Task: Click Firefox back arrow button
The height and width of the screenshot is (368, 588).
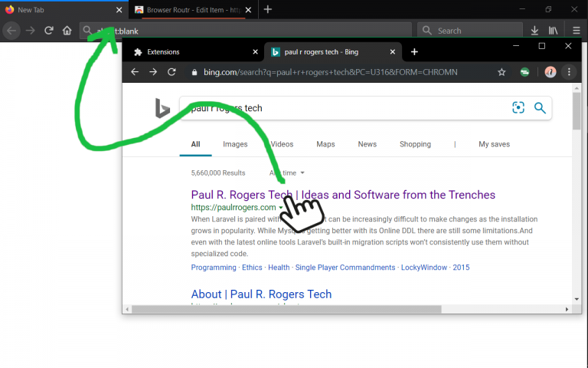Action: (x=11, y=31)
